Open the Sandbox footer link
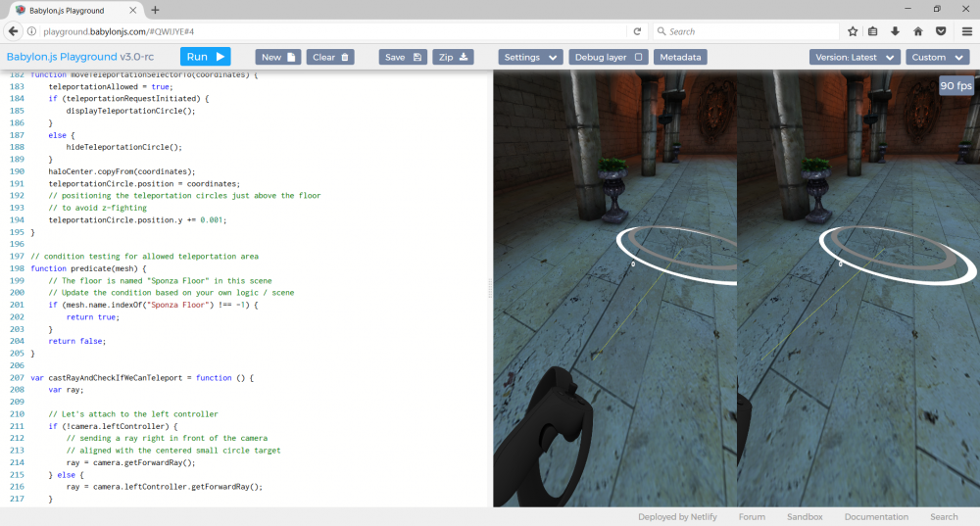Viewport: 980px width, 526px height. (x=805, y=516)
